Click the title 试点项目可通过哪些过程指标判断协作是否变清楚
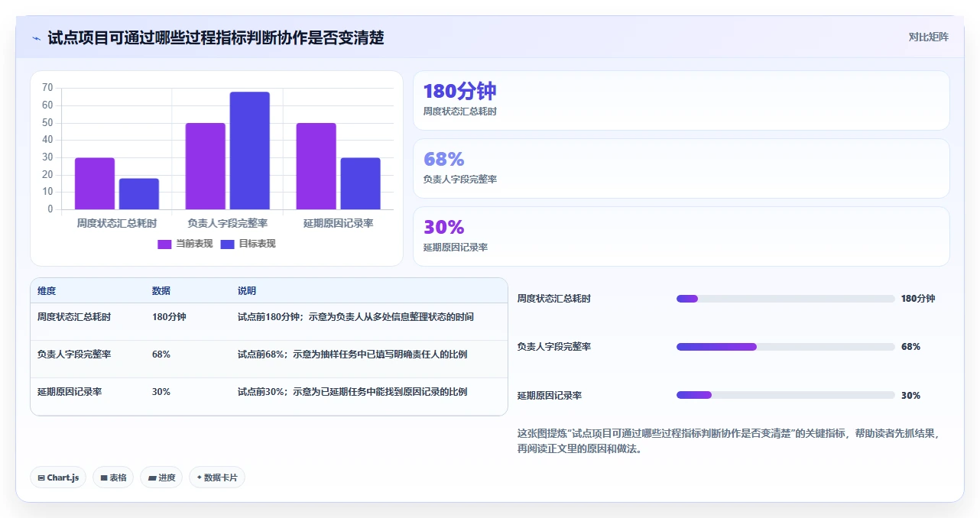The height and width of the screenshot is (518, 980). click(216, 37)
